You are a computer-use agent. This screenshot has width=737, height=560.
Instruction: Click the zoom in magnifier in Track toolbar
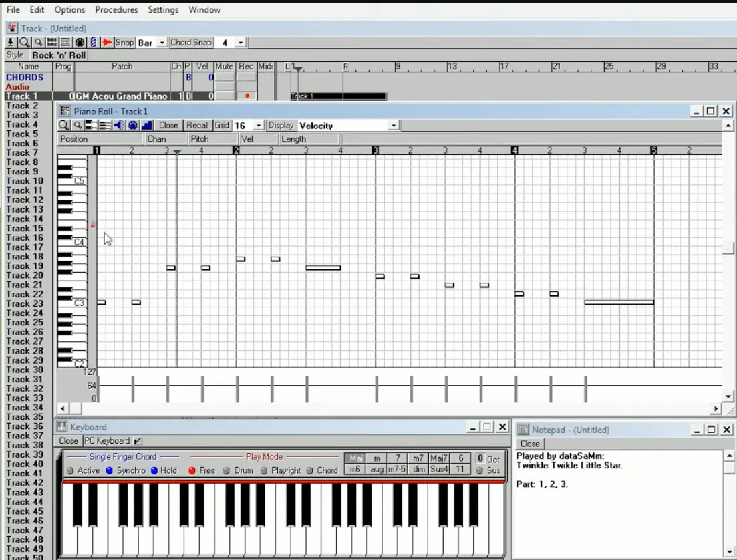[24, 43]
